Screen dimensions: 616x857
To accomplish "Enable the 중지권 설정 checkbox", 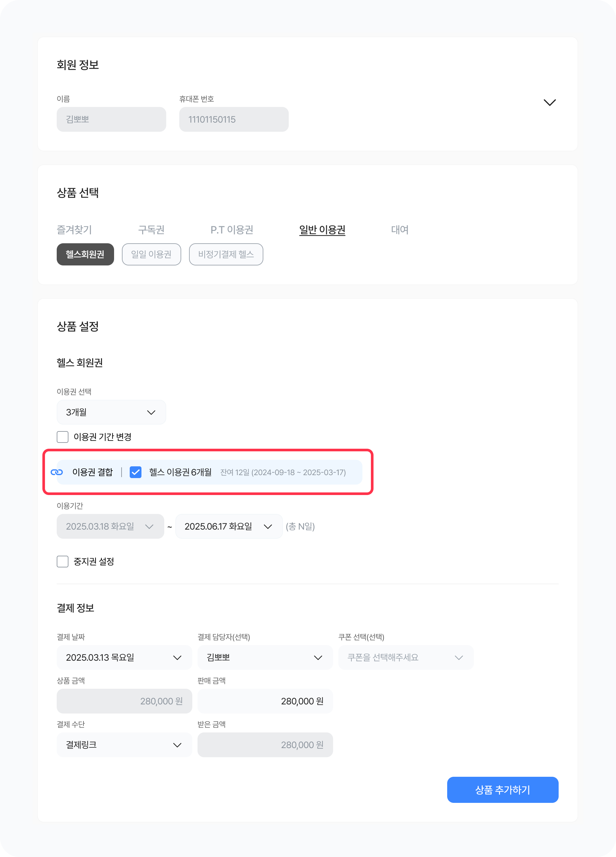I will 63,562.
